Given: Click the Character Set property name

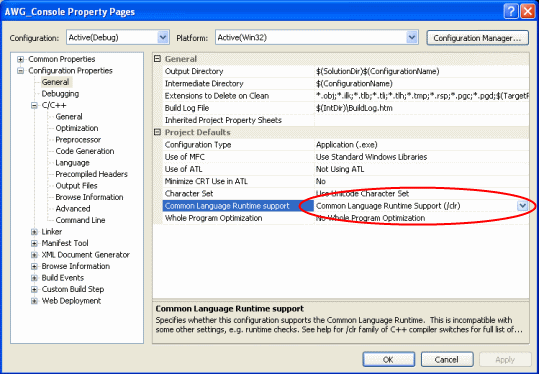Looking at the screenshot, I should coord(189,194).
